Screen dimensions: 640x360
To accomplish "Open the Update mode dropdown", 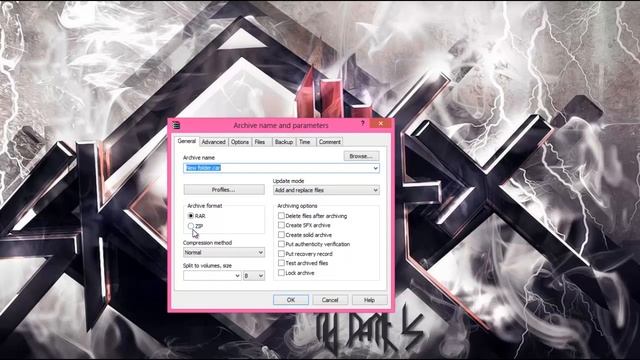I will coord(326,190).
